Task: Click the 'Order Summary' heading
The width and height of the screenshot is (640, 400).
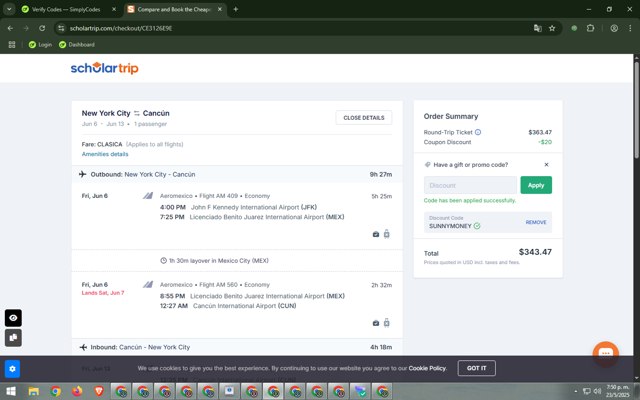Action: pos(451,116)
